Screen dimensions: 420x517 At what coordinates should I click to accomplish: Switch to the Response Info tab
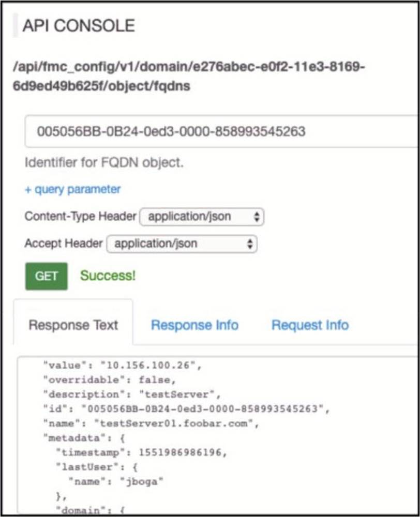coord(194,325)
